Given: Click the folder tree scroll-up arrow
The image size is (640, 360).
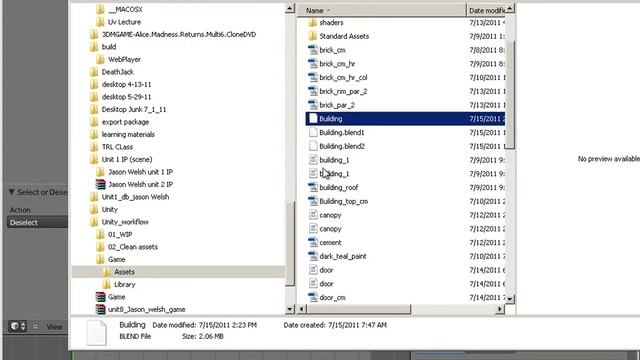Looking at the screenshot, I should [x=290, y=9].
